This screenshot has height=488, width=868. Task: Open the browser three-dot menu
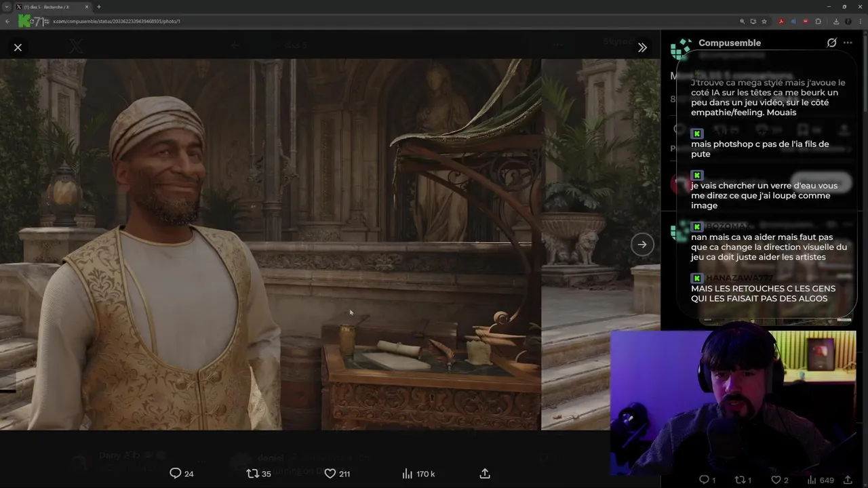(861, 21)
